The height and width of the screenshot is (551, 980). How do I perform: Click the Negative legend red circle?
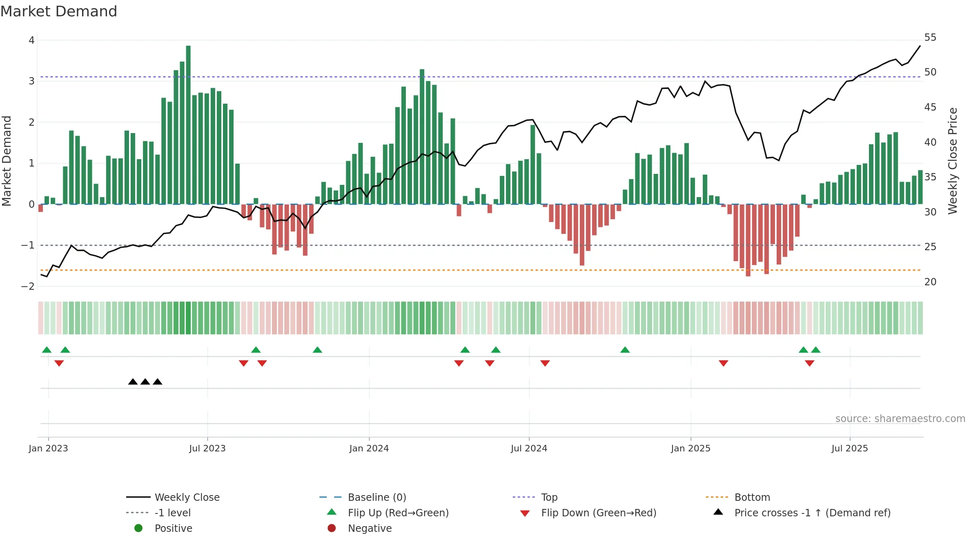tap(332, 528)
